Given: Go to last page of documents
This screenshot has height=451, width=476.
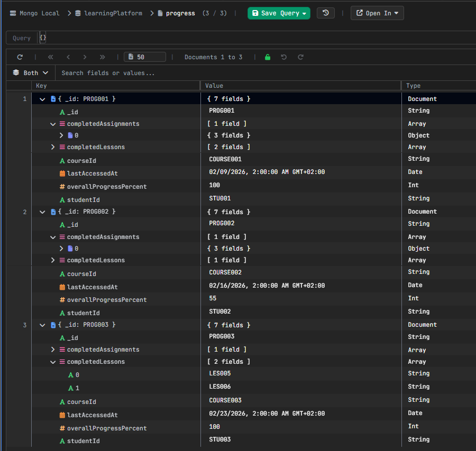Looking at the screenshot, I should 102,57.
